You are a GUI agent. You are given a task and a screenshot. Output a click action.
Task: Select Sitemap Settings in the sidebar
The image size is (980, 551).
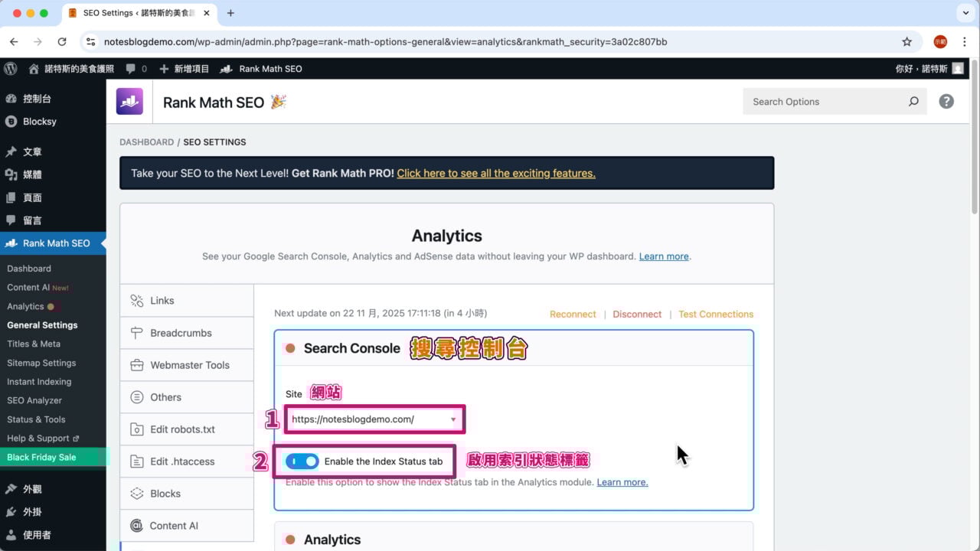tap(41, 363)
